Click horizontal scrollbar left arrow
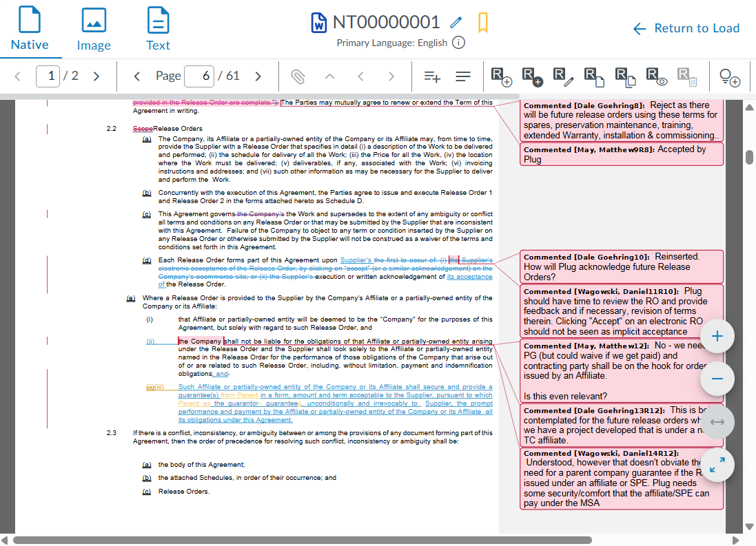This screenshot has width=756, height=546. tap(4, 540)
